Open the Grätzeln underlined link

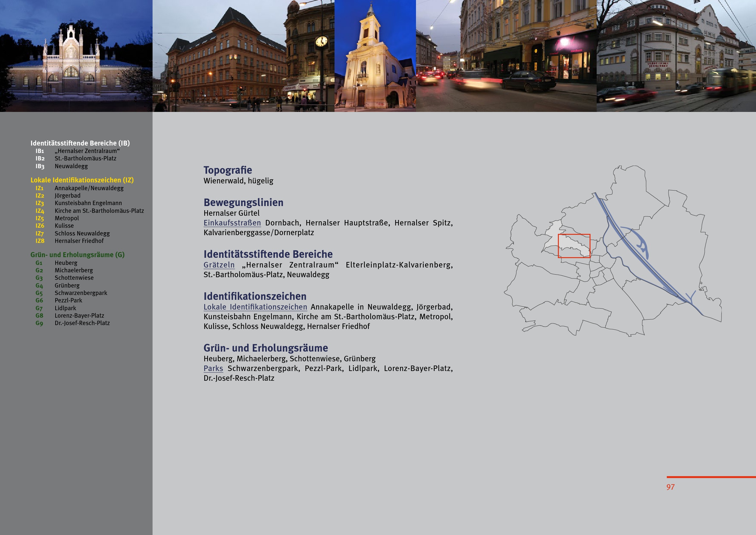point(219,265)
